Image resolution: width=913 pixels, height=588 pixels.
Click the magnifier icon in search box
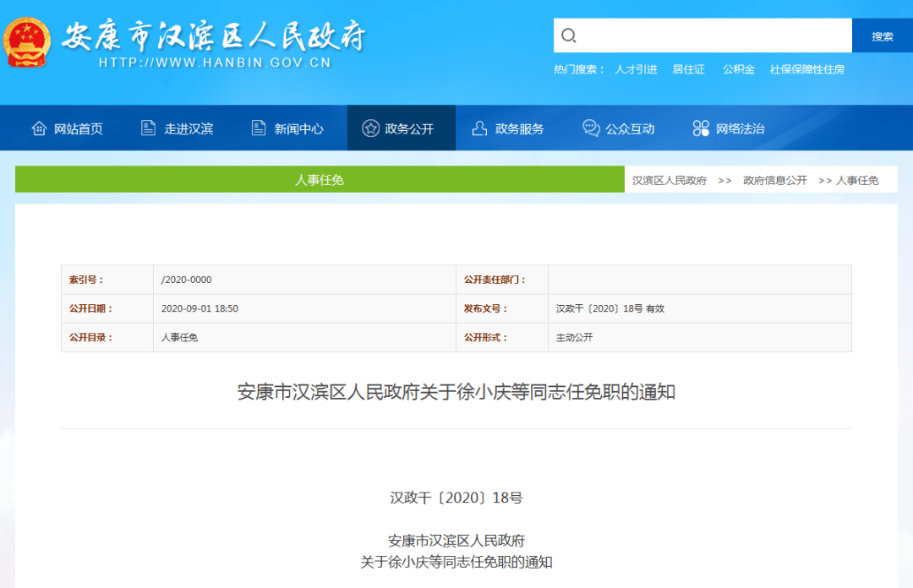coord(569,35)
